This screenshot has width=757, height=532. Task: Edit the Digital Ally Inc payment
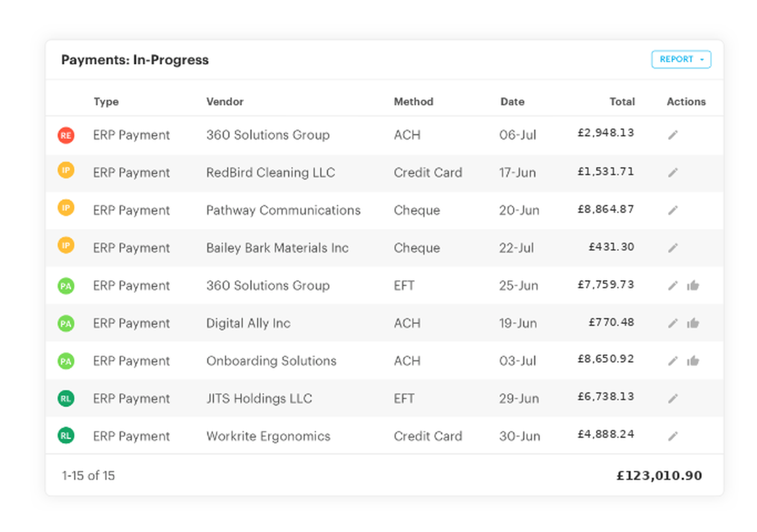click(673, 323)
